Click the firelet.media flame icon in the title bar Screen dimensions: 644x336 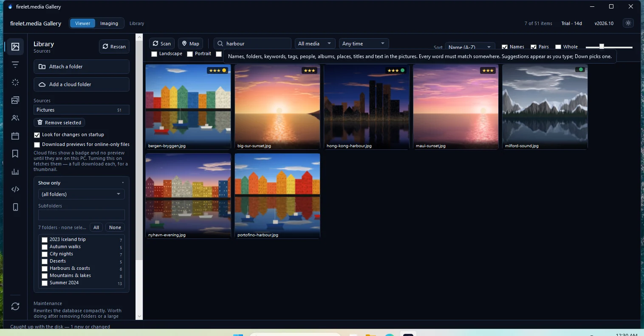coord(10,7)
